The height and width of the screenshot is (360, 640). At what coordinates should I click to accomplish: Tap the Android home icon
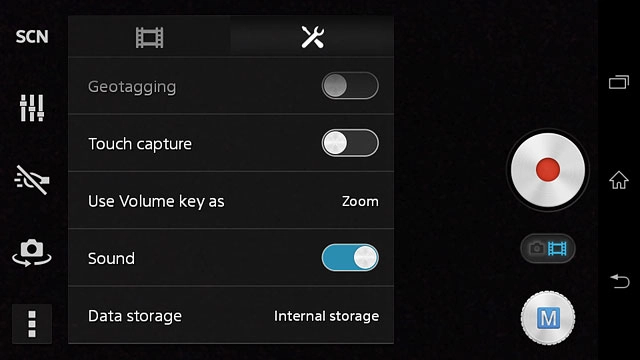click(x=619, y=180)
